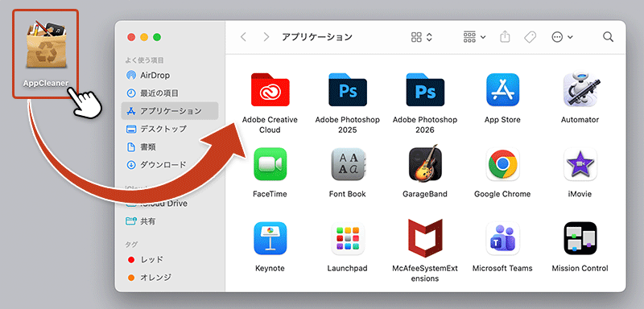Select the FaceTime app icon

270,164
